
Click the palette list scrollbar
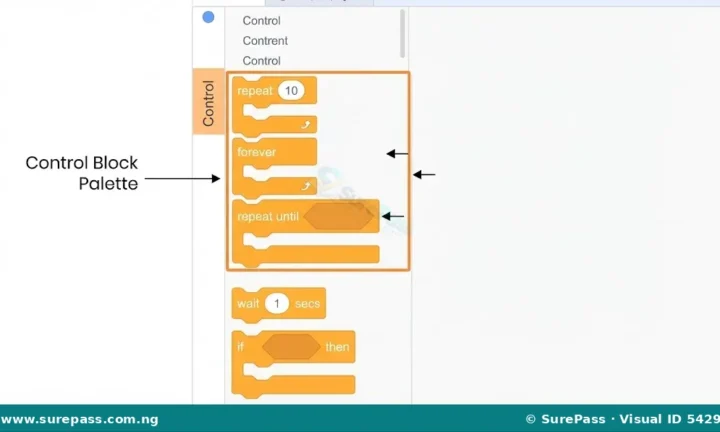pos(402,34)
